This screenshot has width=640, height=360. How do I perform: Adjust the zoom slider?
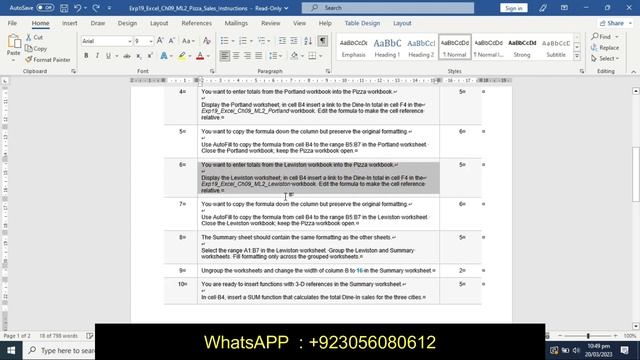(588, 336)
